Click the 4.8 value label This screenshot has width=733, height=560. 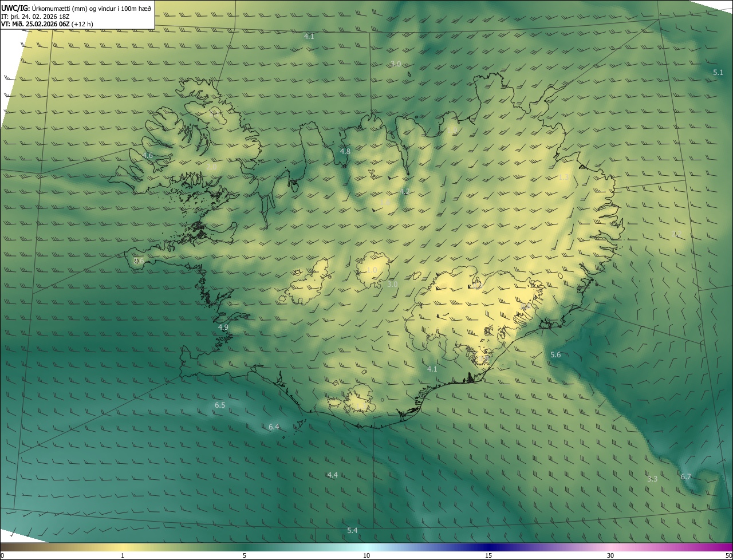click(345, 152)
